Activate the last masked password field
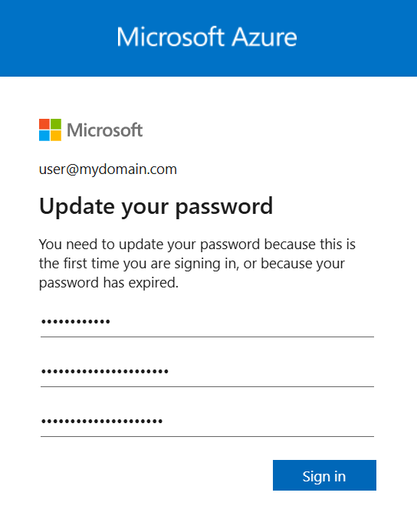 pyautogui.click(x=207, y=421)
